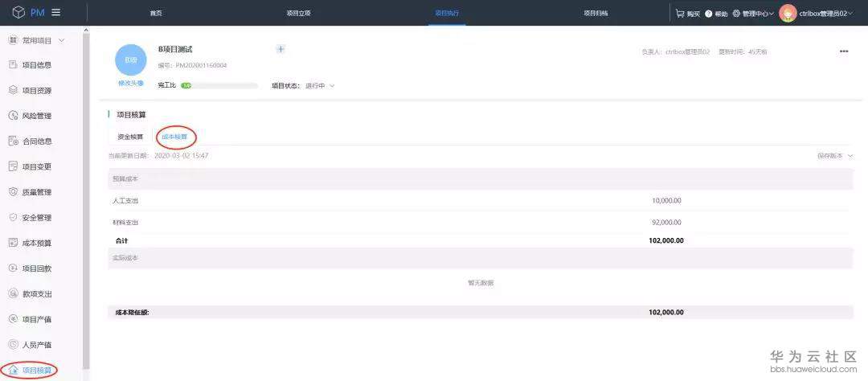Click the user avatar picture
The image size is (868, 381).
pyautogui.click(x=788, y=14)
